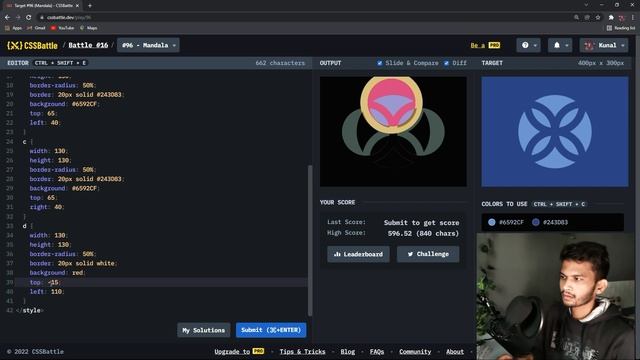The height and width of the screenshot is (360, 640).
Task: Bookmark page with star icon
Action: tap(598, 18)
